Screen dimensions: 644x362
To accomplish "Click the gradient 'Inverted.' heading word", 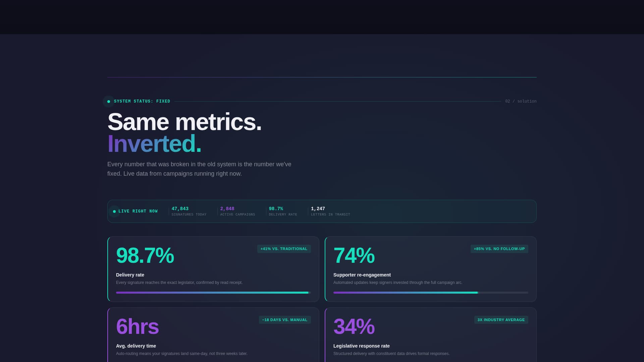I will pos(154,143).
